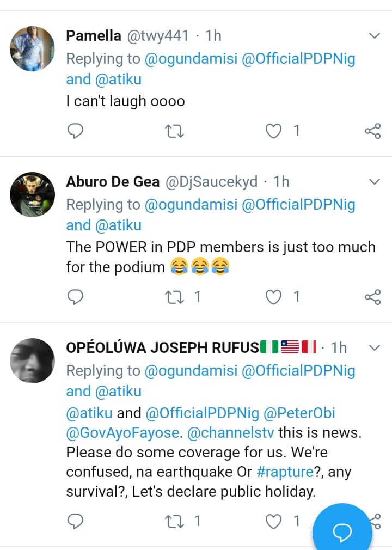Open the #rapture hashtag
The width and height of the screenshot is (392, 550).
click(284, 472)
